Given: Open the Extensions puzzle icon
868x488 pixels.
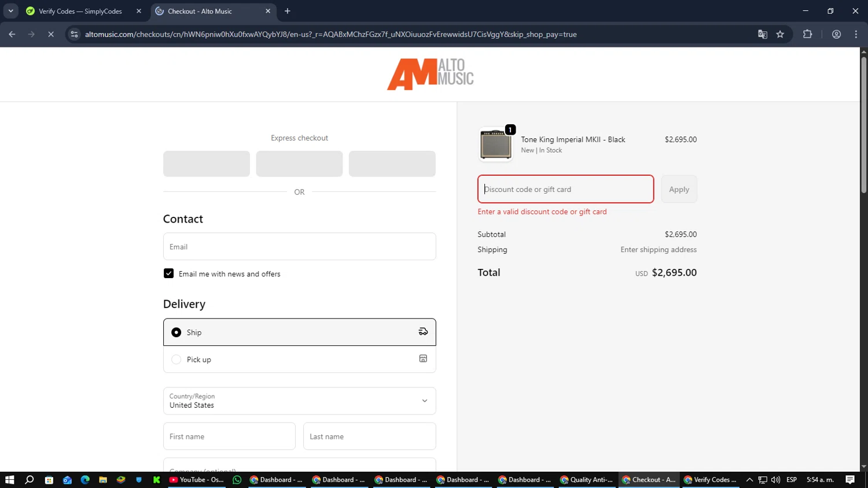Looking at the screenshot, I should (x=807, y=34).
